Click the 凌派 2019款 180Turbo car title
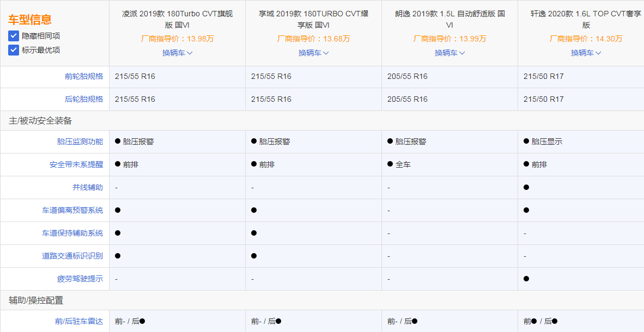Image resolution: width=644 pixels, height=332 pixels. [177, 19]
